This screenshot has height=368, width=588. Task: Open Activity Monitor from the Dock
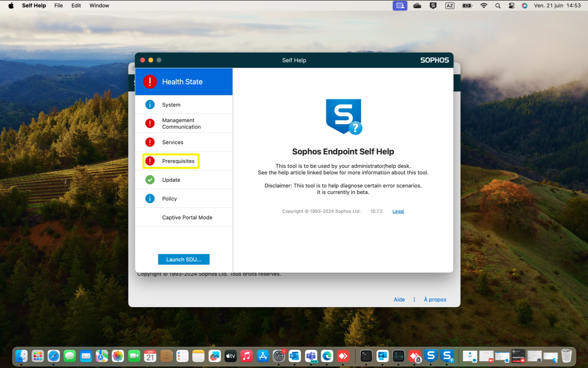tap(398, 356)
